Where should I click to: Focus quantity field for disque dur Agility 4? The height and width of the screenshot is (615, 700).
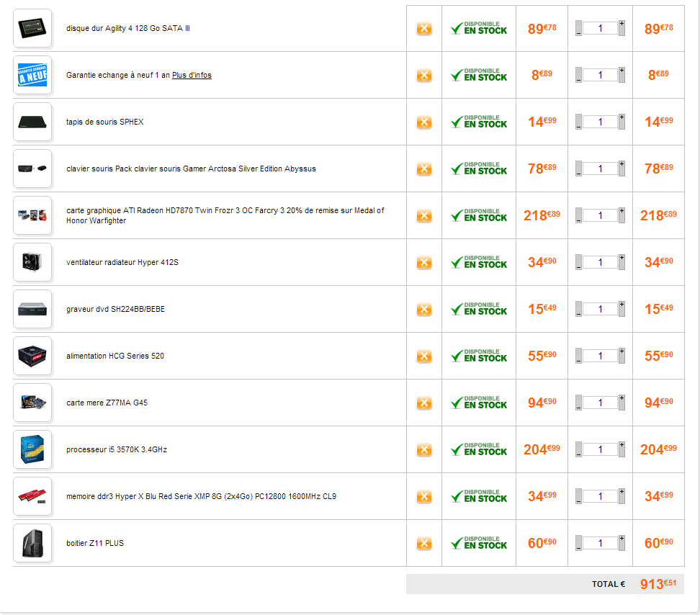[600, 28]
